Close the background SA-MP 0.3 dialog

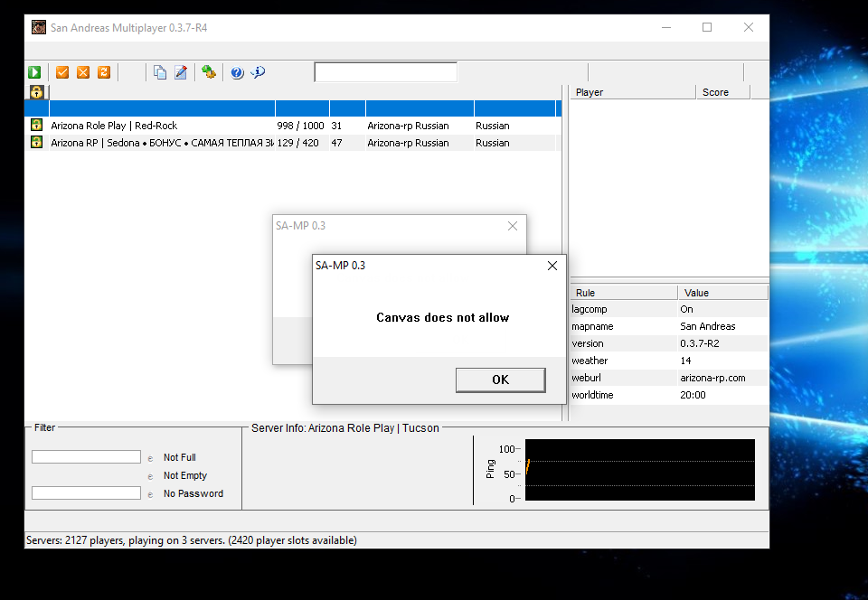click(x=513, y=226)
